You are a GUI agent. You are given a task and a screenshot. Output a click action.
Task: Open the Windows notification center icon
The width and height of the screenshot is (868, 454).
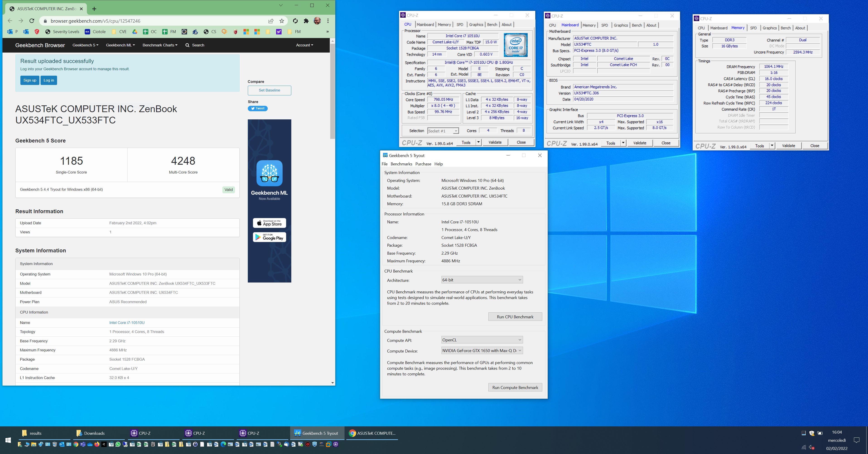856,440
